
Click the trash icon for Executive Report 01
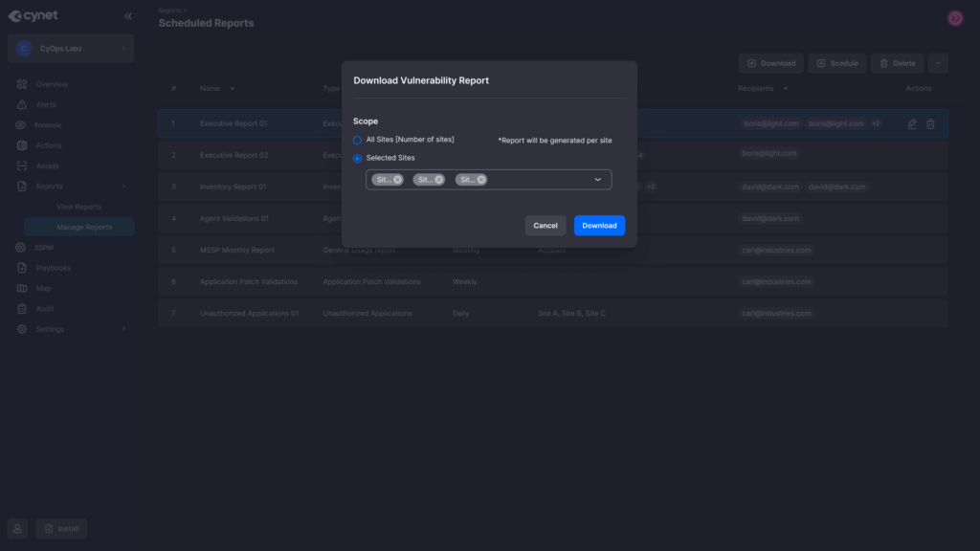click(930, 124)
